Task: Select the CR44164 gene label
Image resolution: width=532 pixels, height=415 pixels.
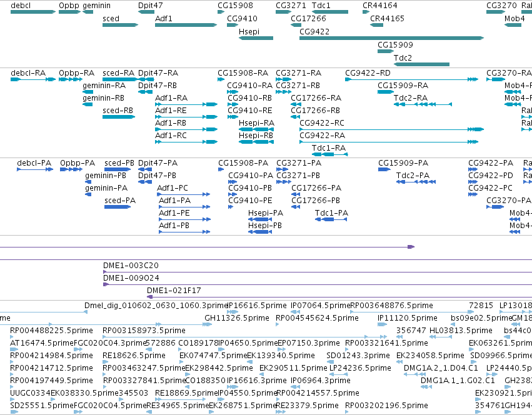Action: (379, 6)
